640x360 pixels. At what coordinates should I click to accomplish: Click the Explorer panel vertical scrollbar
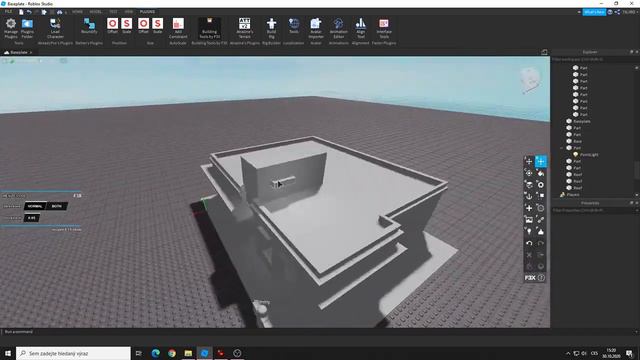click(x=637, y=169)
